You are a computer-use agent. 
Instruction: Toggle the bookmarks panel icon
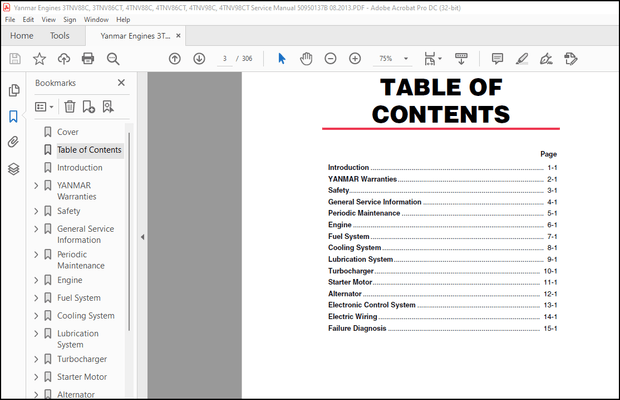tap(13, 117)
